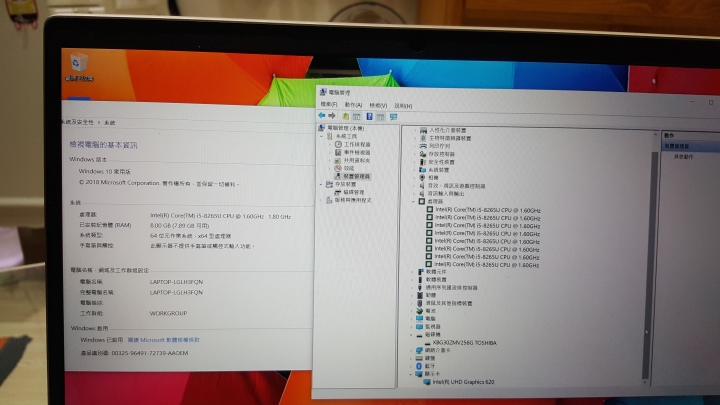Select the 磁碟管理 disk icon
Screen dimensions: 720x405
(338, 192)
